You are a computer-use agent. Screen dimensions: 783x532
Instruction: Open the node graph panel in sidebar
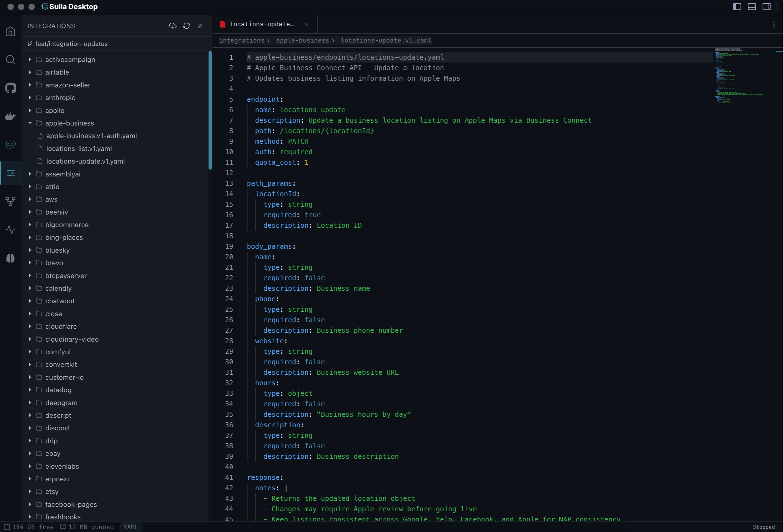pos(11,201)
